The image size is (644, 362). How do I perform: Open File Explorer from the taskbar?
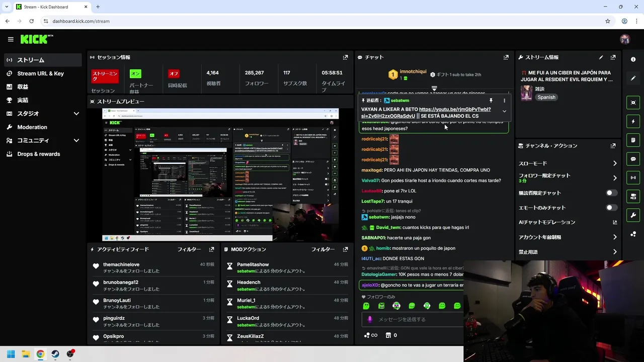(26, 354)
